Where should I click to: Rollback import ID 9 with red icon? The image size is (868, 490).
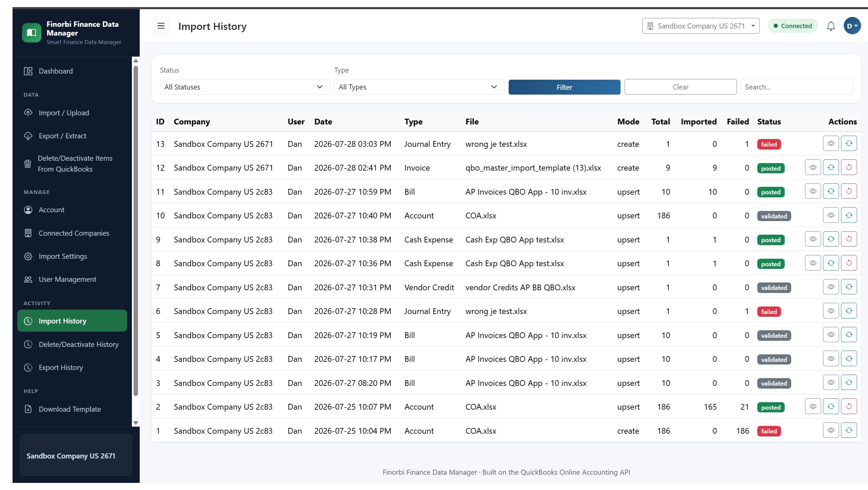[849, 239]
